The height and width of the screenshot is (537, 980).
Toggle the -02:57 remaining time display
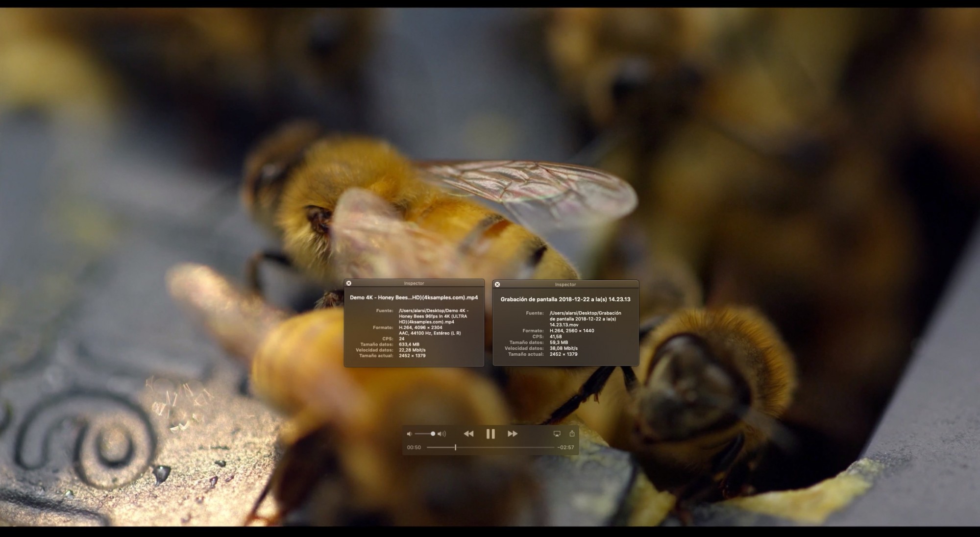point(565,447)
